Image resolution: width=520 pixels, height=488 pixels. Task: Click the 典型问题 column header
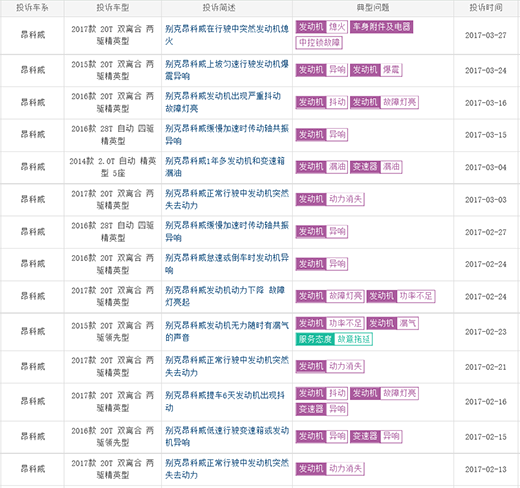(x=373, y=8)
